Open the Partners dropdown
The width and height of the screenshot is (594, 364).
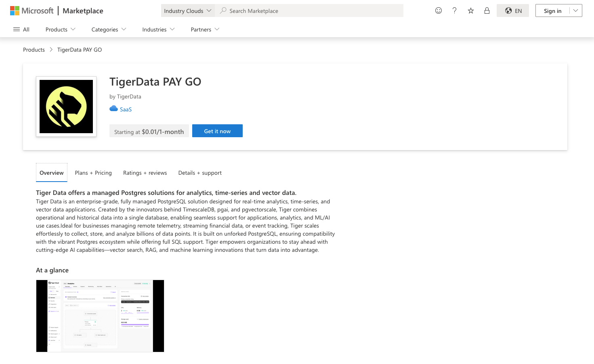[204, 29]
